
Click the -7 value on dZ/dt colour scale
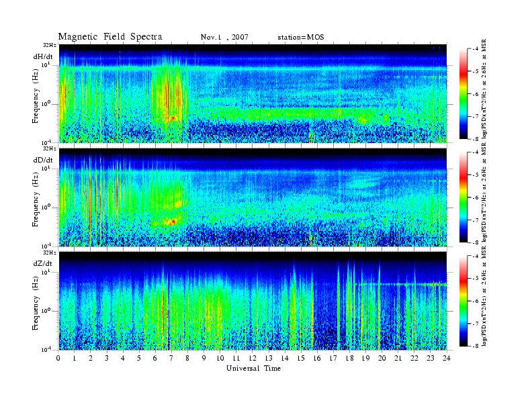[x=476, y=324]
